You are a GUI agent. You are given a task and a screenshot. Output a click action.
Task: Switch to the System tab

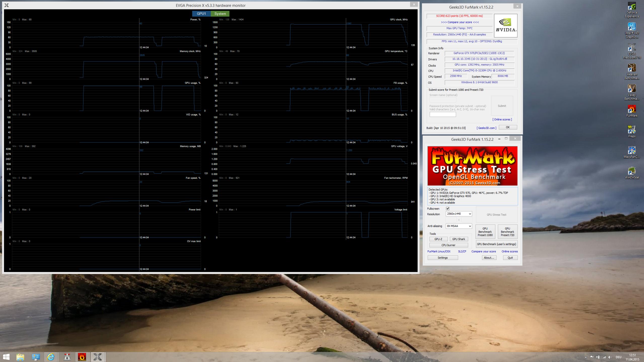(220, 14)
